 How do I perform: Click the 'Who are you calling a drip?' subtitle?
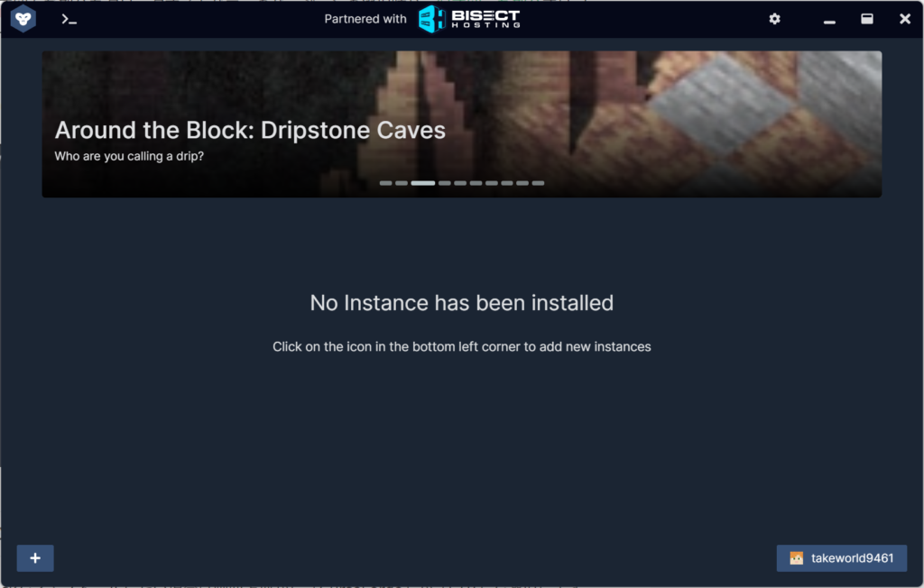[x=129, y=156]
